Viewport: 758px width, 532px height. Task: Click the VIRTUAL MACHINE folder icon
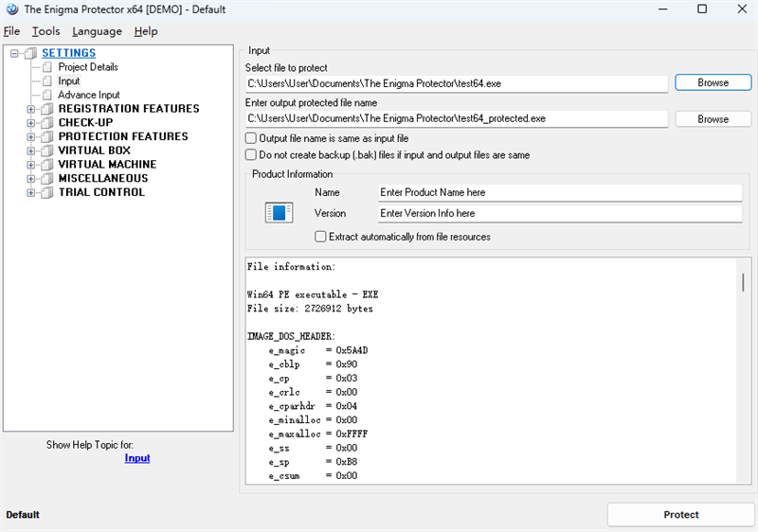click(x=46, y=165)
